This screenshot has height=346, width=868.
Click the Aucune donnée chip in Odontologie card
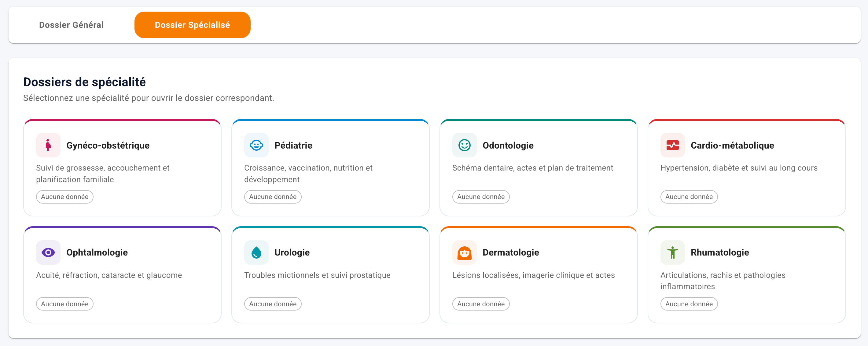(481, 197)
